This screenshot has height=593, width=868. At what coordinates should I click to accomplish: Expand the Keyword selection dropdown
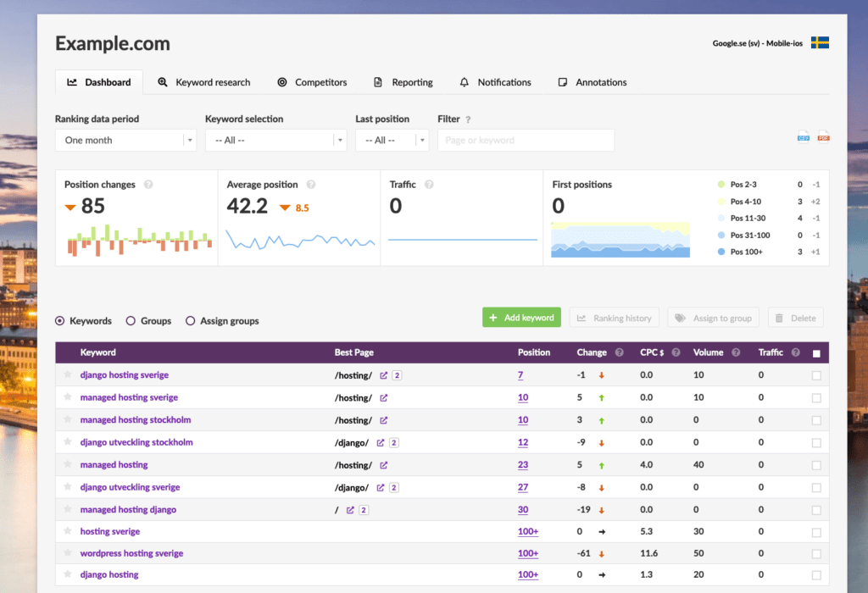(275, 141)
